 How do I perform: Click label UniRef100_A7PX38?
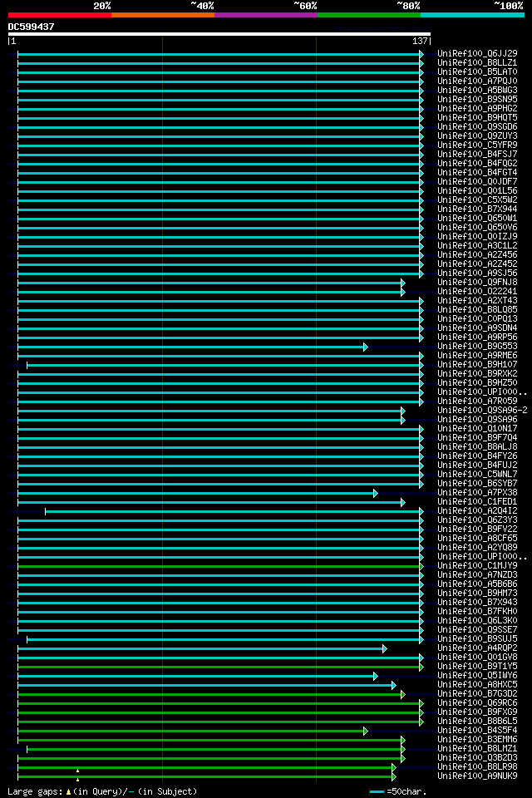click(477, 493)
